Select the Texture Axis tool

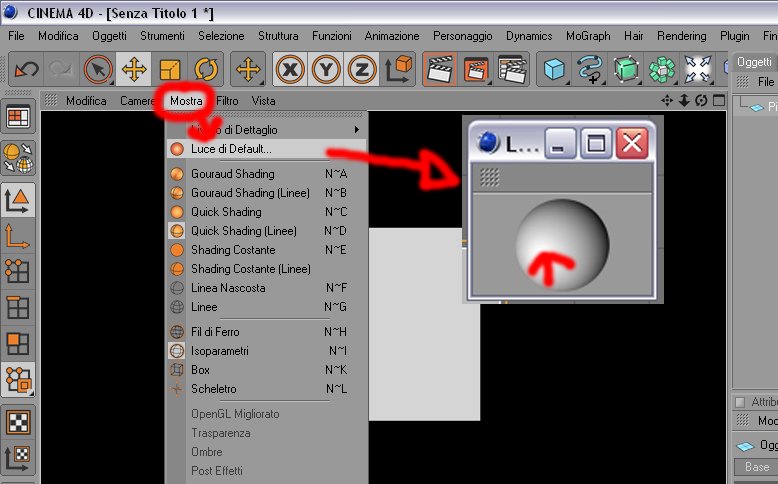tap(18, 458)
